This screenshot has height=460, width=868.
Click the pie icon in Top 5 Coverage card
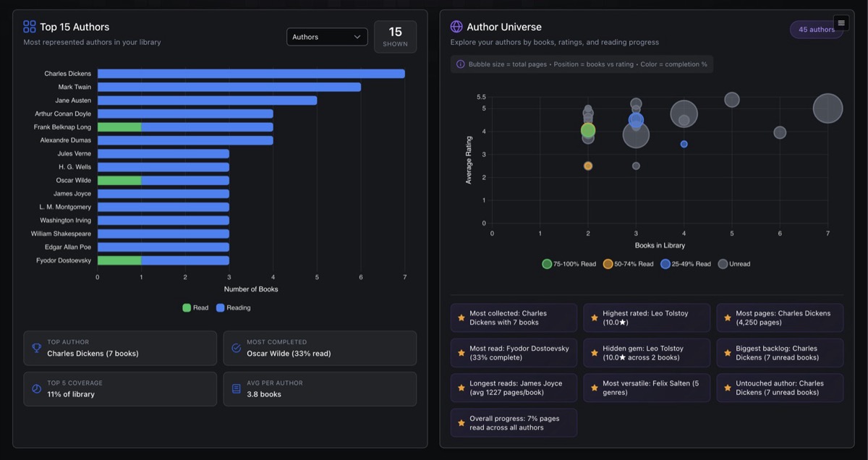[x=36, y=388]
